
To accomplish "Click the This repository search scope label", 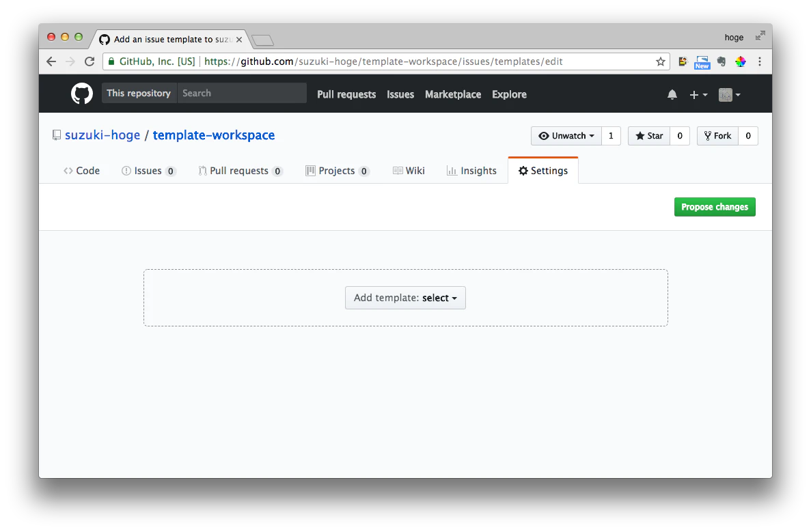I will [139, 93].
